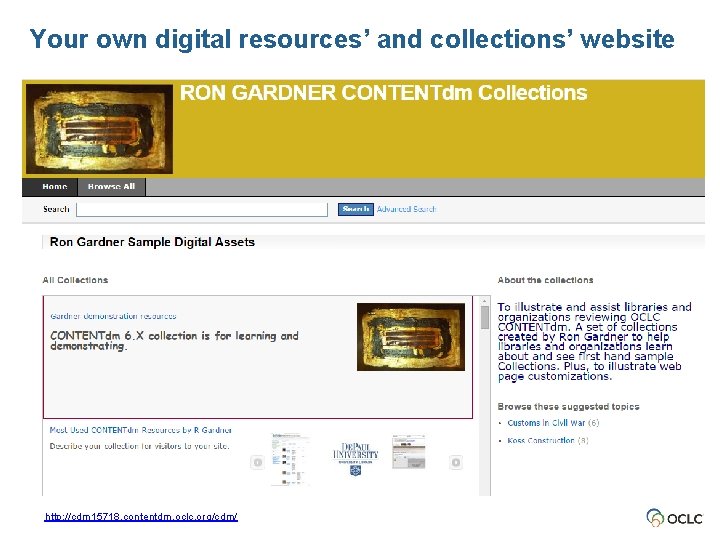Open Gardner demonstration resources collection link
720x540 pixels.
tap(113, 316)
